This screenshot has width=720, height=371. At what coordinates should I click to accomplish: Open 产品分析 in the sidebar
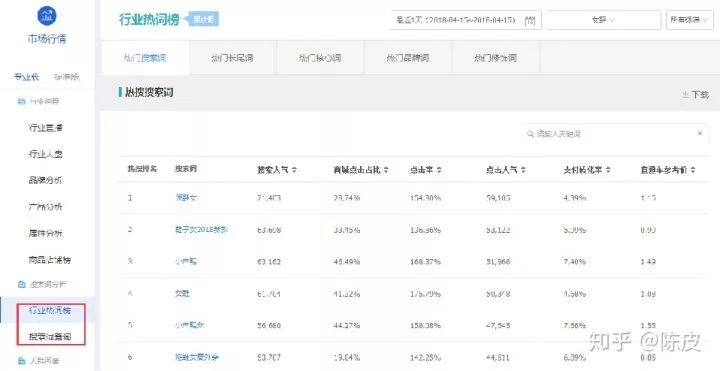tap(46, 207)
